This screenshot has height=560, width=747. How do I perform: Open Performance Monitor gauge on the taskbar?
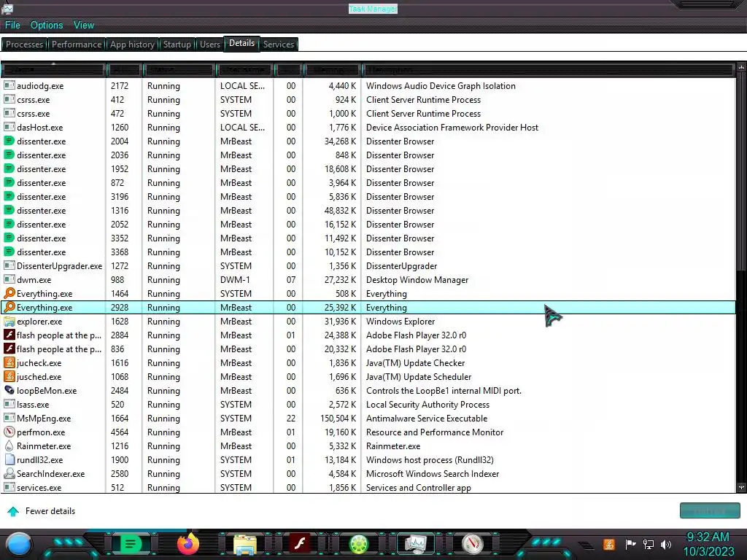pyautogui.click(x=473, y=544)
